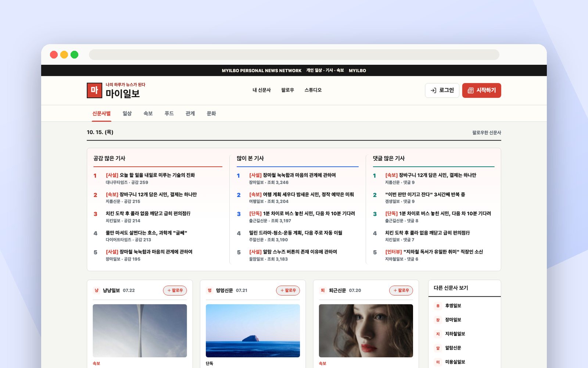This screenshot has width=588, height=368.
Task: Open 알람신문 in the other newspapers list
Action: [453, 348]
